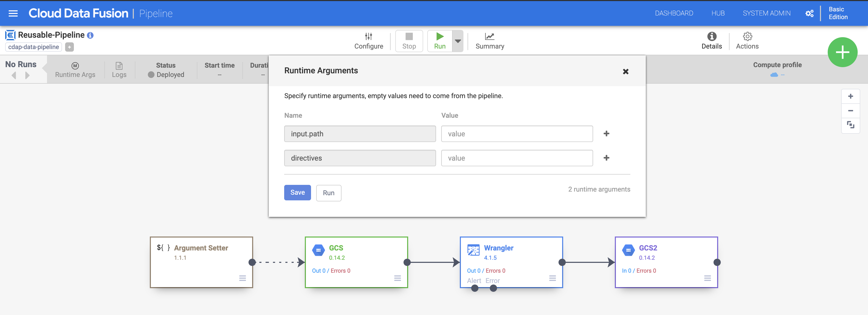Click the input.path value field

pyautogui.click(x=517, y=134)
